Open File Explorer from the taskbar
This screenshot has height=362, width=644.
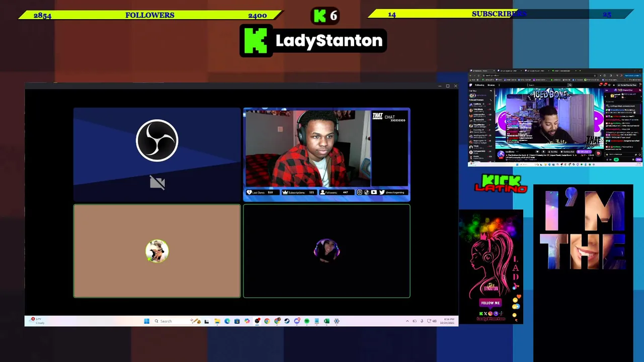[217, 321]
